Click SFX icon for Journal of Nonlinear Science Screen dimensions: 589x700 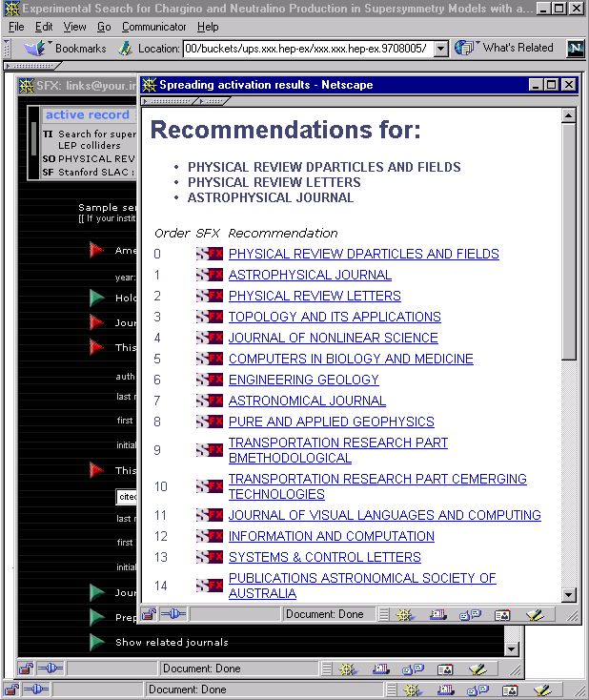210,338
